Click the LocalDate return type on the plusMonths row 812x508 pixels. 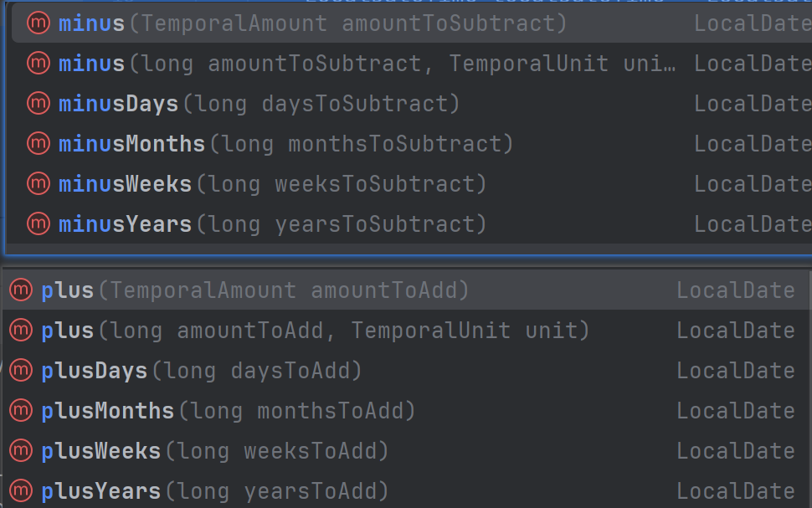click(x=735, y=411)
